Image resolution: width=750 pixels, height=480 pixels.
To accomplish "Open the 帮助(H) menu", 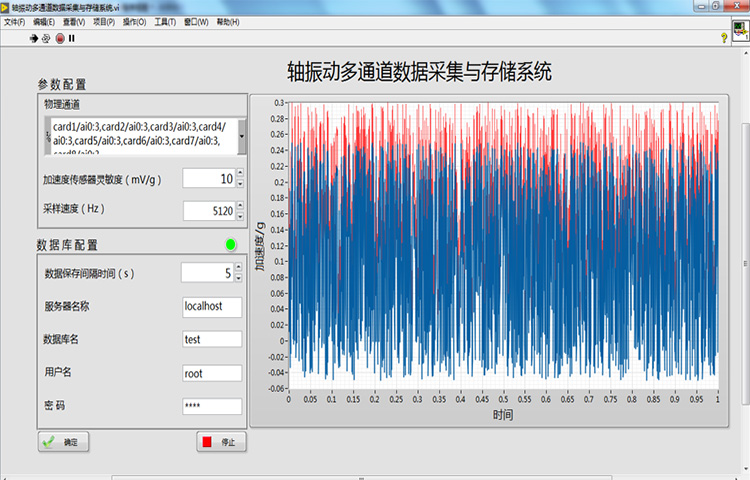I will tap(228, 21).
